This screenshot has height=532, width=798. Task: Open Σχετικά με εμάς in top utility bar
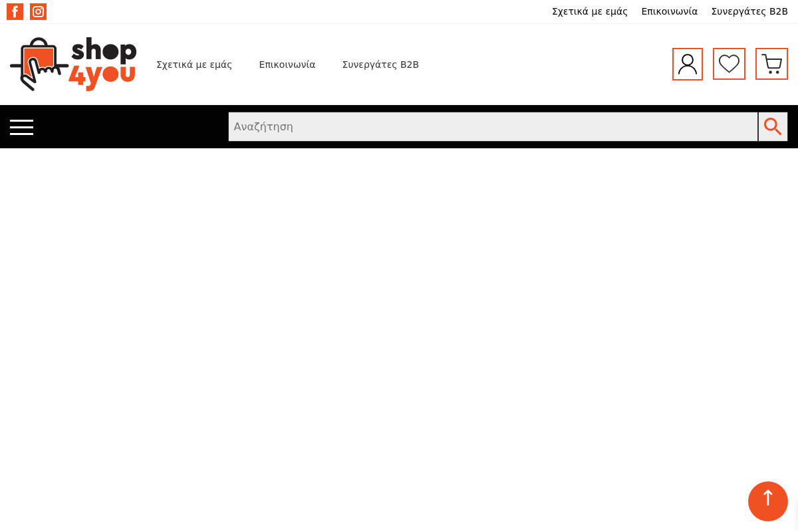589,11
